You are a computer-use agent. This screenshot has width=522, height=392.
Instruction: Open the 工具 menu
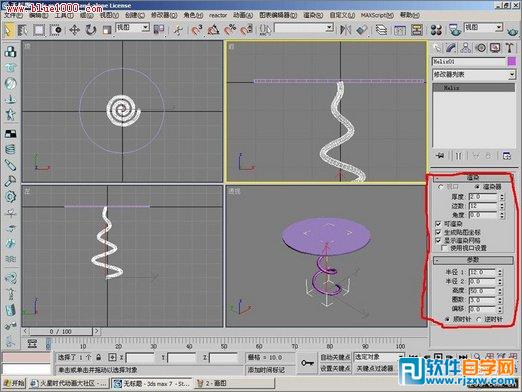tap(64, 15)
